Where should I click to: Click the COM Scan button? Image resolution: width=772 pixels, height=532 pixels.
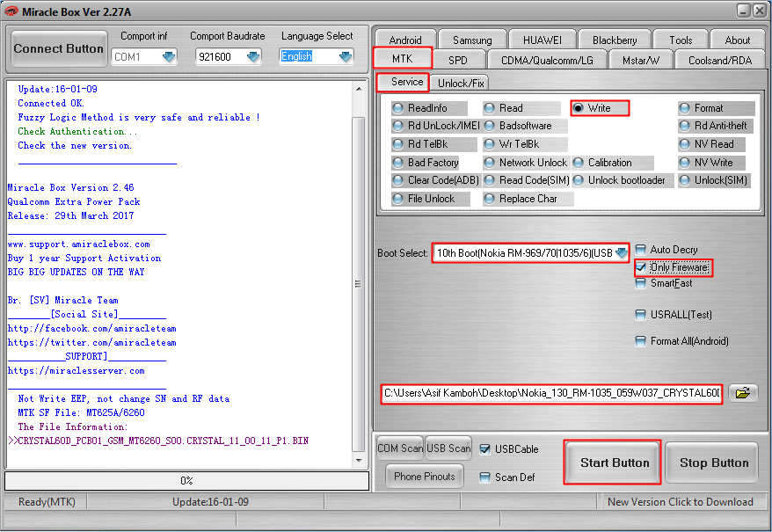tap(400, 448)
